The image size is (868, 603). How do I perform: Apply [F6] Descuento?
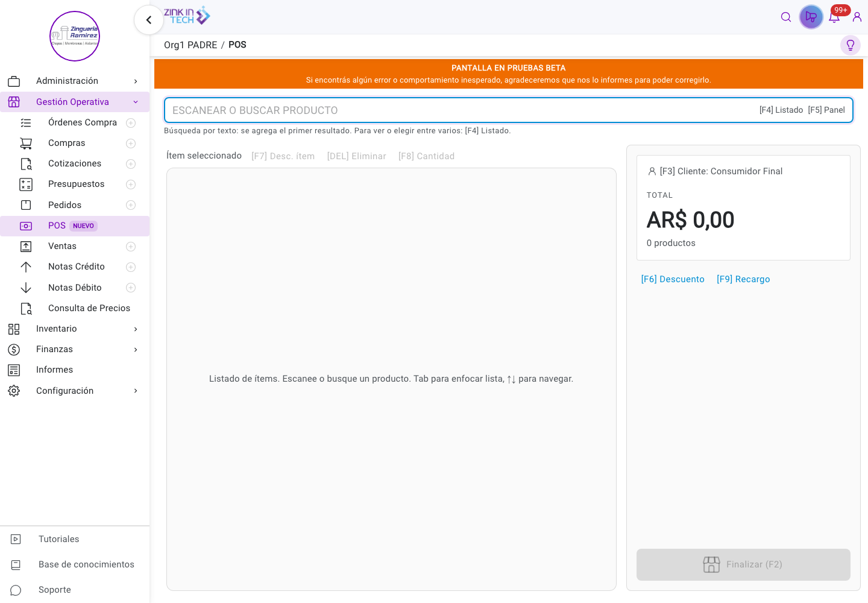pyautogui.click(x=673, y=279)
